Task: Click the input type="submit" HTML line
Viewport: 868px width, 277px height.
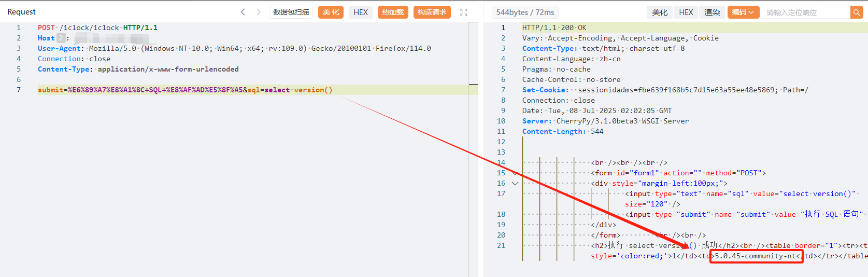Action: pyautogui.click(x=744, y=214)
